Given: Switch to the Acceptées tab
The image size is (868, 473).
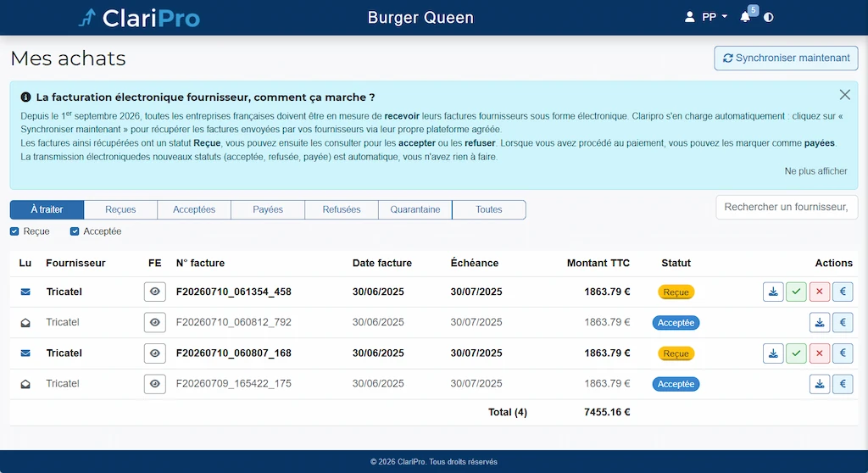Looking at the screenshot, I should coord(194,210).
